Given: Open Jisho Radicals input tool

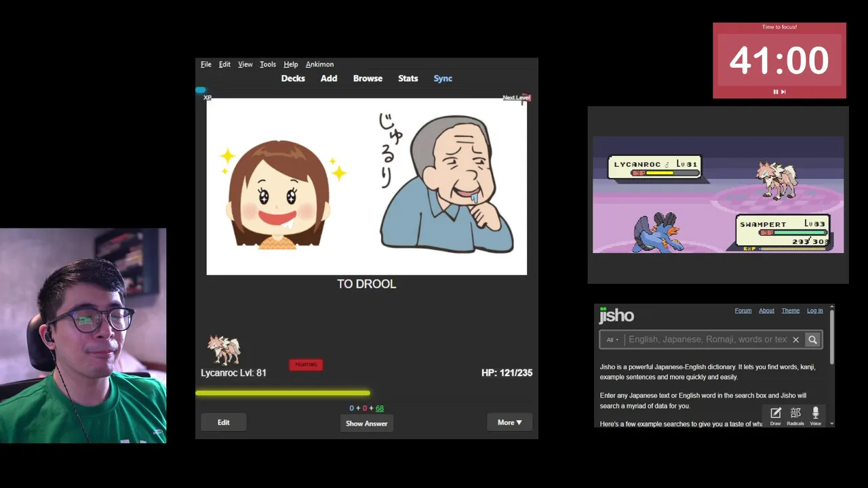Looking at the screenshot, I should 795,416.
